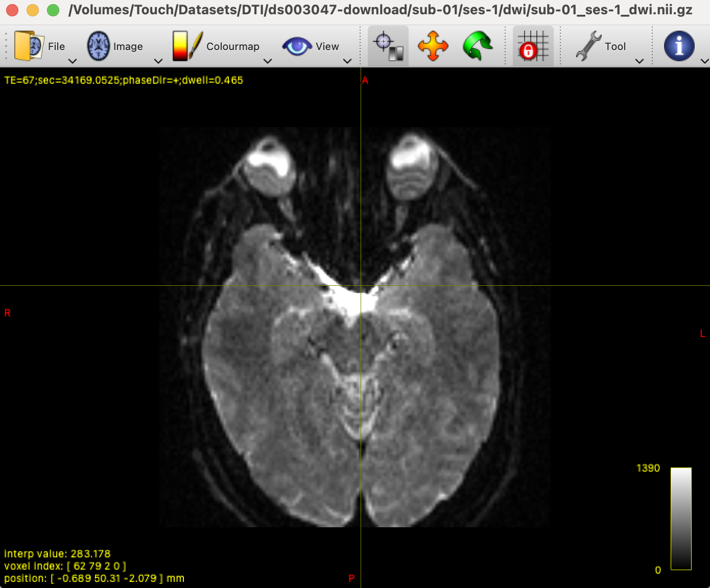Screen dimensions: 710x588
Task: Click the right 'R' orientation label
Action: (x=7, y=313)
